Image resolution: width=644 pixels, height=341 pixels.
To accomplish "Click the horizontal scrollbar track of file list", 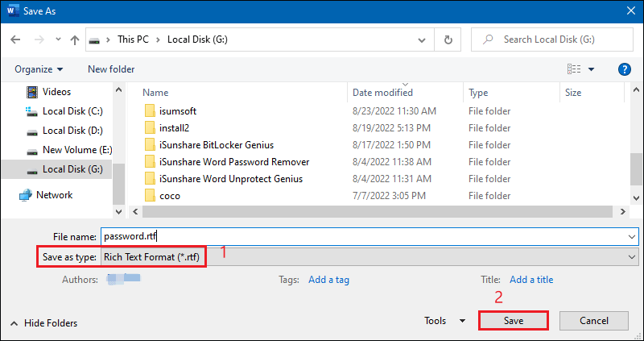I will pyautogui.click(x=379, y=211).
